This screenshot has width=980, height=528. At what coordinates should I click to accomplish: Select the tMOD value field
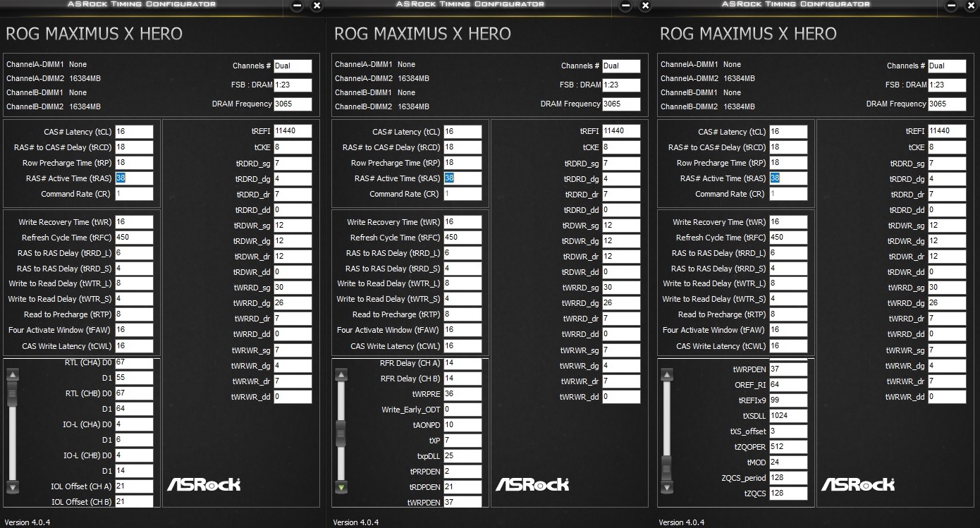tap(788, 462)
